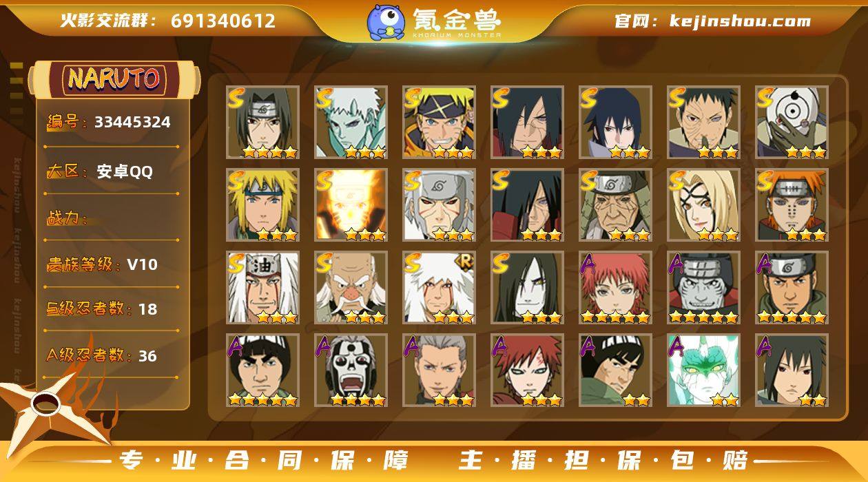Click the group number 691340612

pos(223,21)
